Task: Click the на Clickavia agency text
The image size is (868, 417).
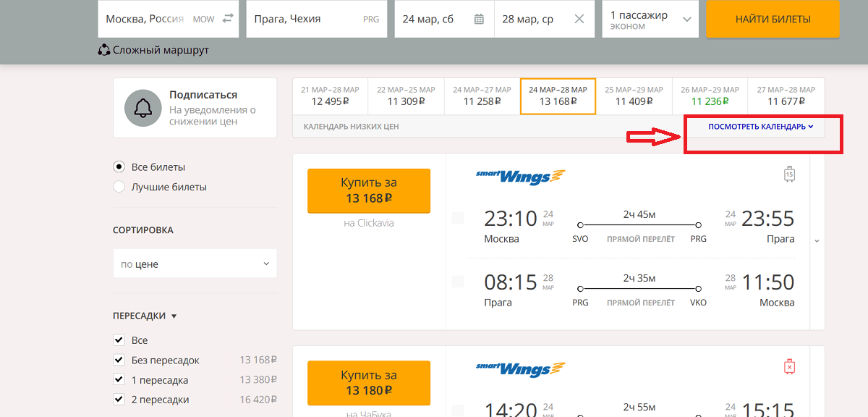Action: click(369, 223)
